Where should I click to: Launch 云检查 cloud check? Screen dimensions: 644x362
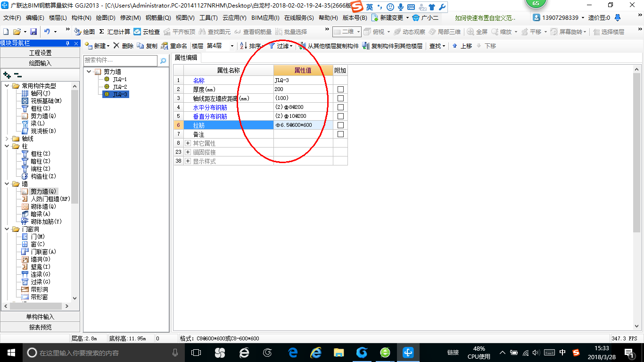[x=147, y=32]
